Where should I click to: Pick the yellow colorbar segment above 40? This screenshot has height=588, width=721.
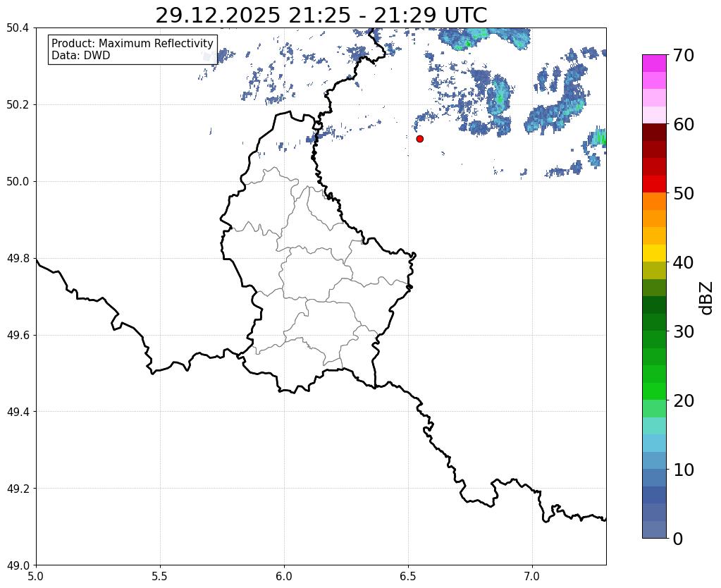654,253
